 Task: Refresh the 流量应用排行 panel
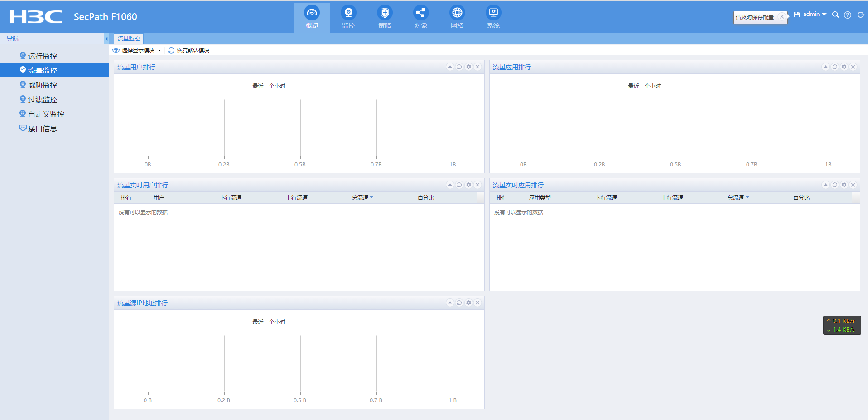(834, 67)
